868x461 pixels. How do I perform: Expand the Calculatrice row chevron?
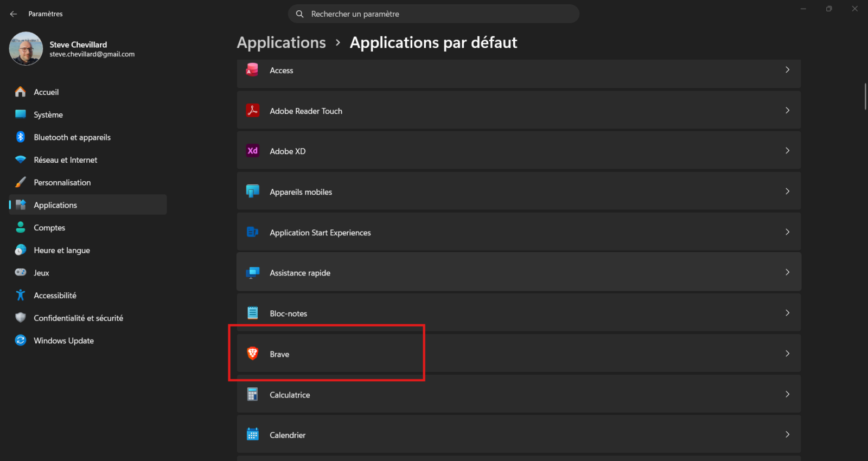pos(787,394)
